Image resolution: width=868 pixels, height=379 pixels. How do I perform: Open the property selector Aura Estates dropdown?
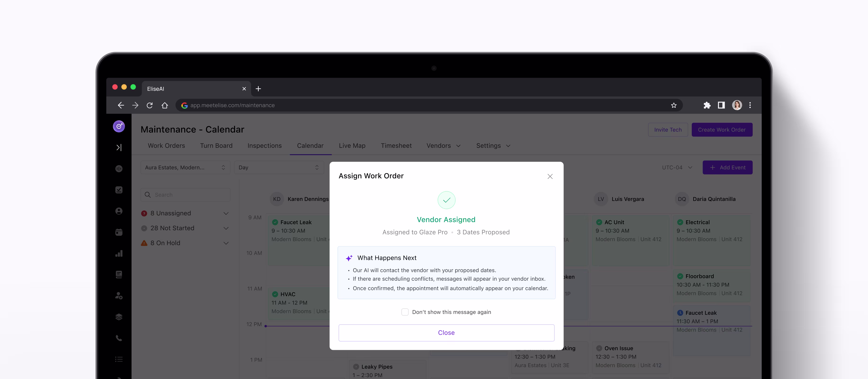click(185, 168)
